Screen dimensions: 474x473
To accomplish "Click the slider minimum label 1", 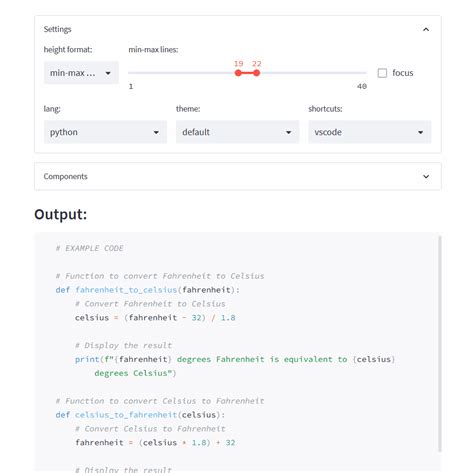I will (x=131, y=86).
